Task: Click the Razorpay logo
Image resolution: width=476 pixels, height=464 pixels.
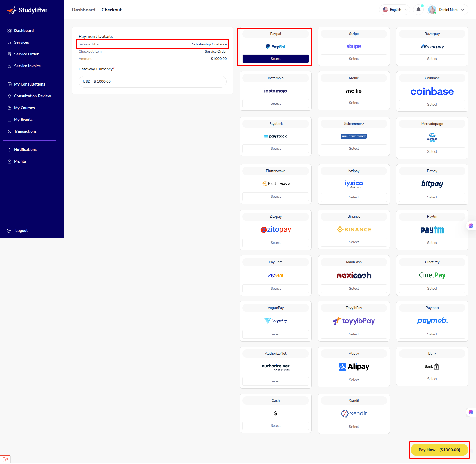Action: pos(432,46)
